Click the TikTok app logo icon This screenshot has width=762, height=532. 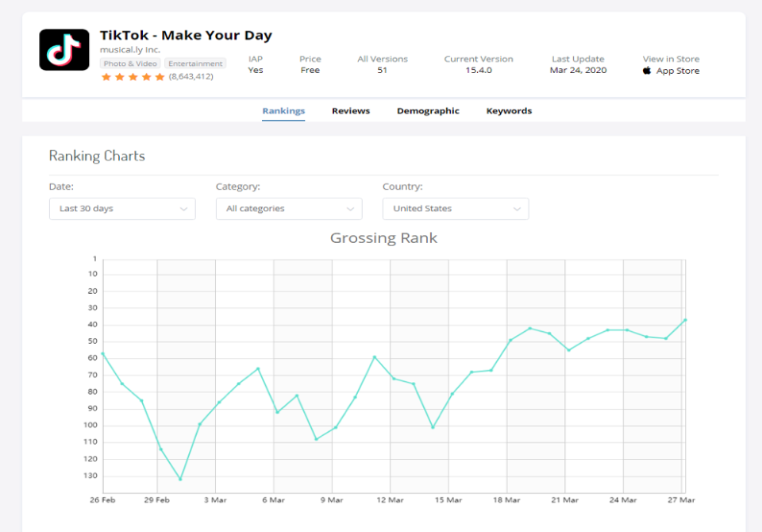click(64, 49)
